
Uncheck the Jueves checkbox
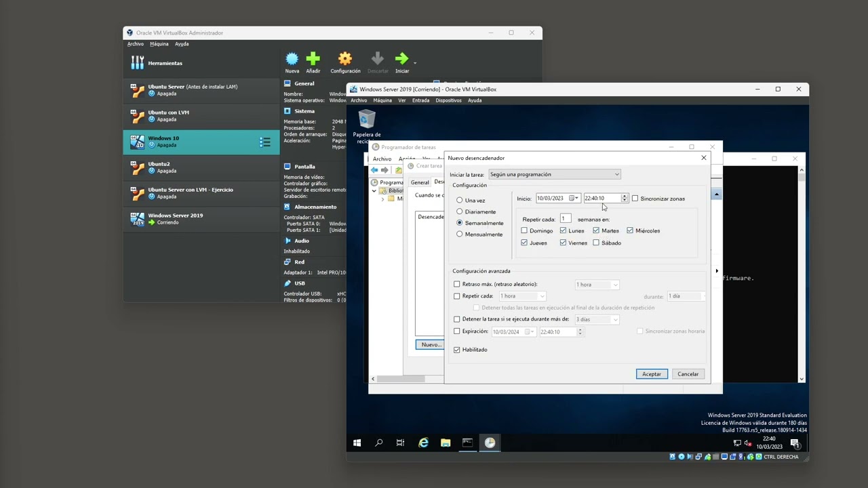(x=524, y=243)
